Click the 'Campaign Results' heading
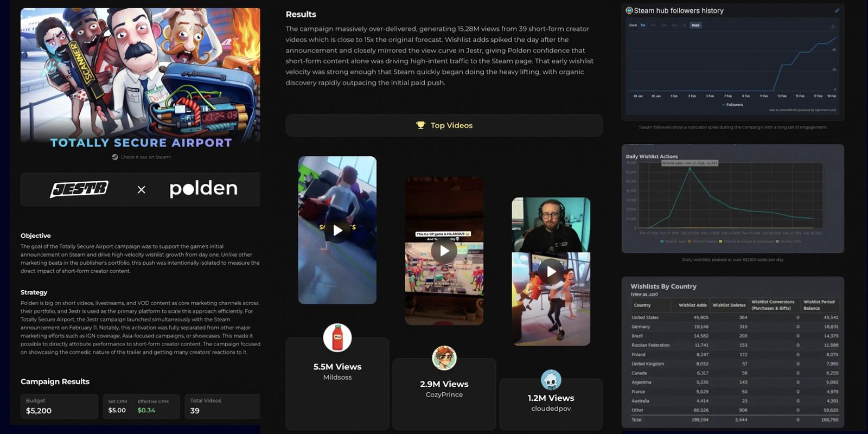 click(55, 382)
